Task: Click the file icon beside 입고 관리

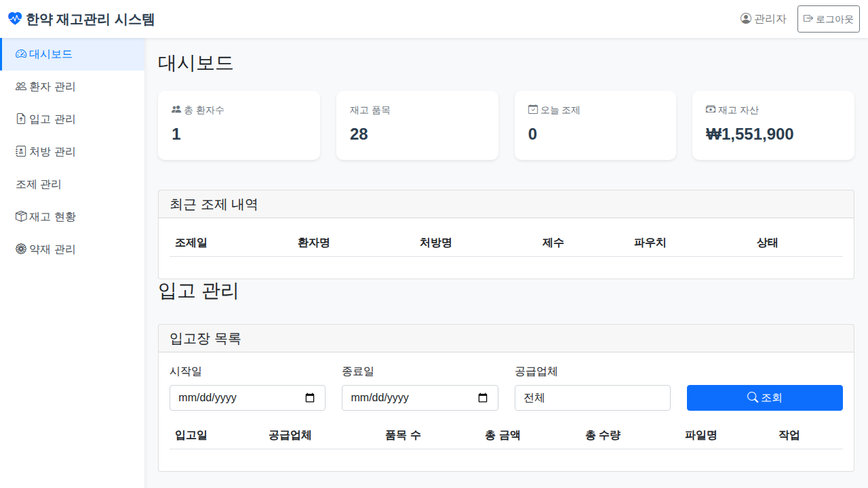Action: click(21, 119)
